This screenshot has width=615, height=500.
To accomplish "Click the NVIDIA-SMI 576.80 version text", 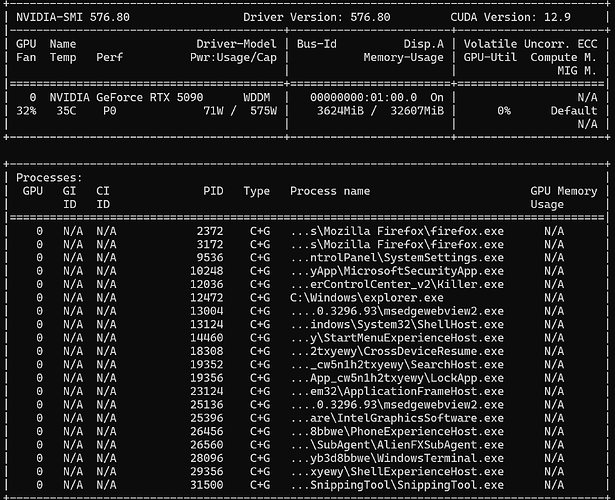I will pos(73,17).
